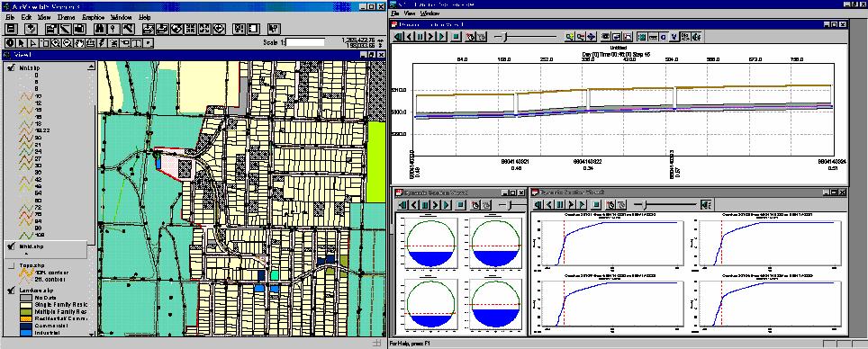Open the Window menu in right application
This screenshot has width=868, height=349.
(x=429, y=13)
